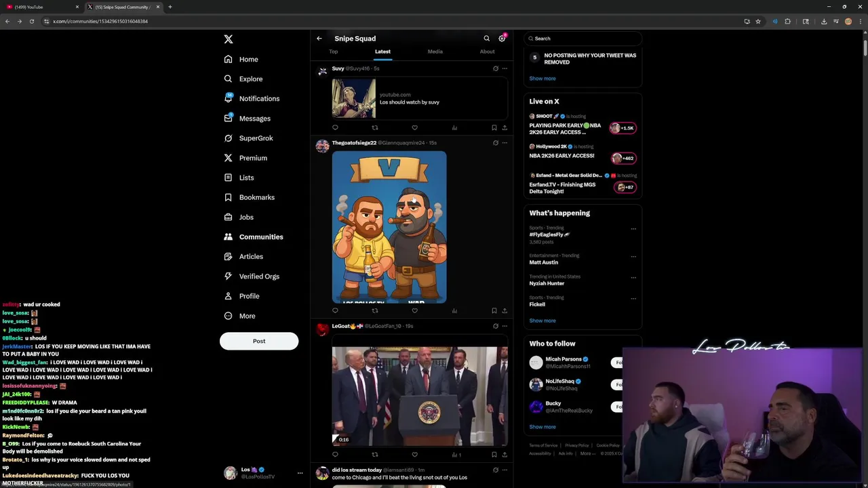Go back from Snipe Squad community
The height and width of the screenshot is (488, 868).
click(319, 39)
